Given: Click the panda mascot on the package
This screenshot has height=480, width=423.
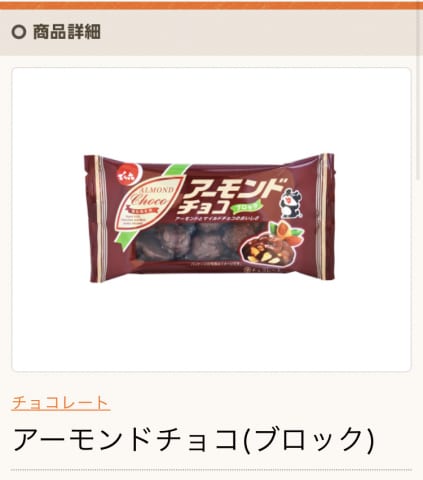Looking at the screenshot, I should [x=291, y=202].
